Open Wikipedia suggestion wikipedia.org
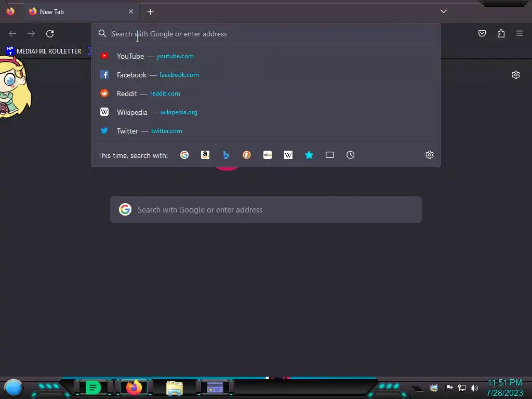 (x=266, y=112)
